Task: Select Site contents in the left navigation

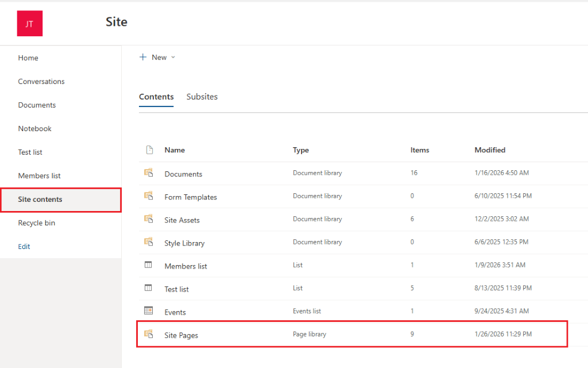Action: [61, 200]
